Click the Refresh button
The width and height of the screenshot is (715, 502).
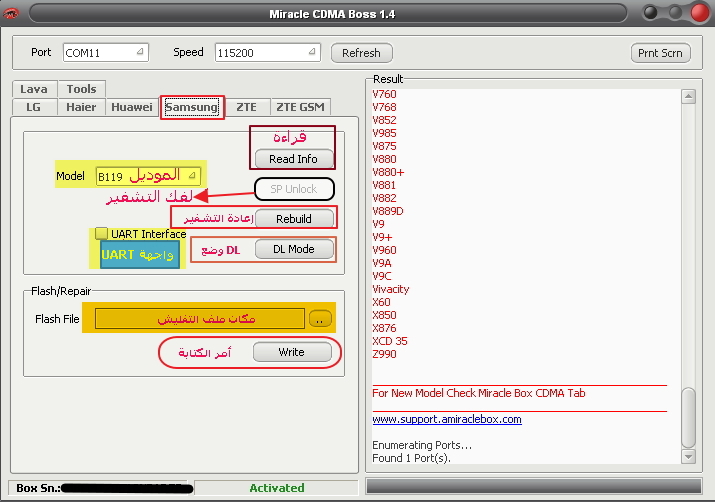[x=361, y=53]
